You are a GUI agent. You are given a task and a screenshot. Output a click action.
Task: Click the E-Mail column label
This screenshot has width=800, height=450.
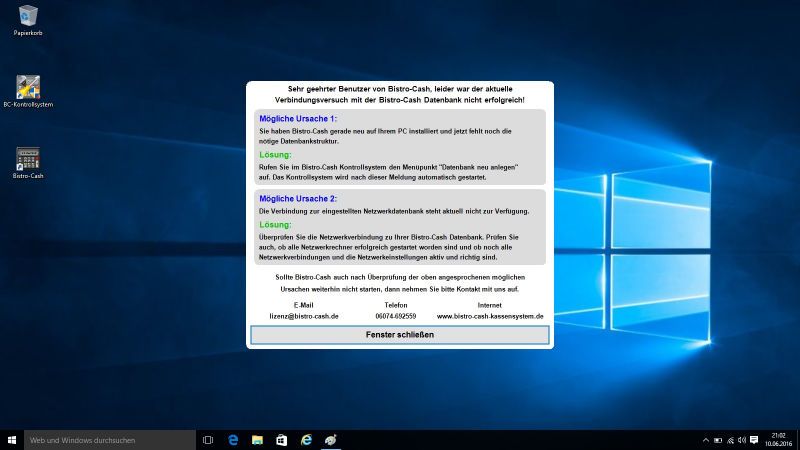(x=304, y=305)
